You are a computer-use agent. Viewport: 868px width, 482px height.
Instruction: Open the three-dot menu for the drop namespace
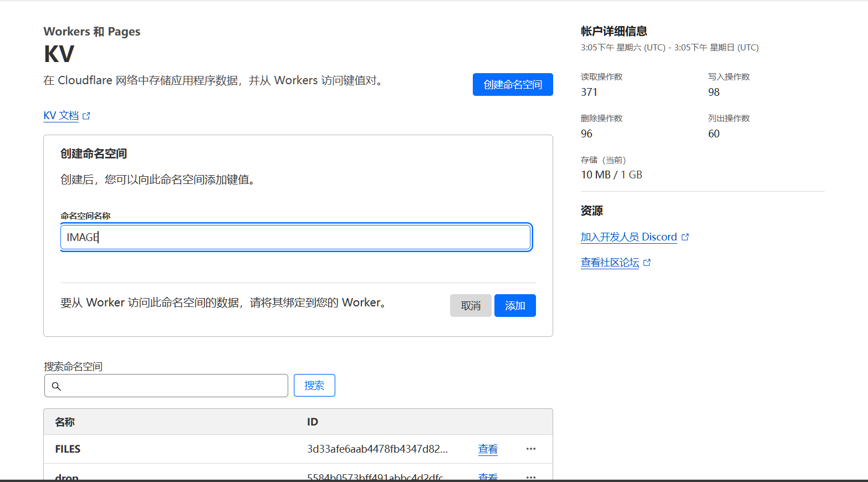[530, 476]
